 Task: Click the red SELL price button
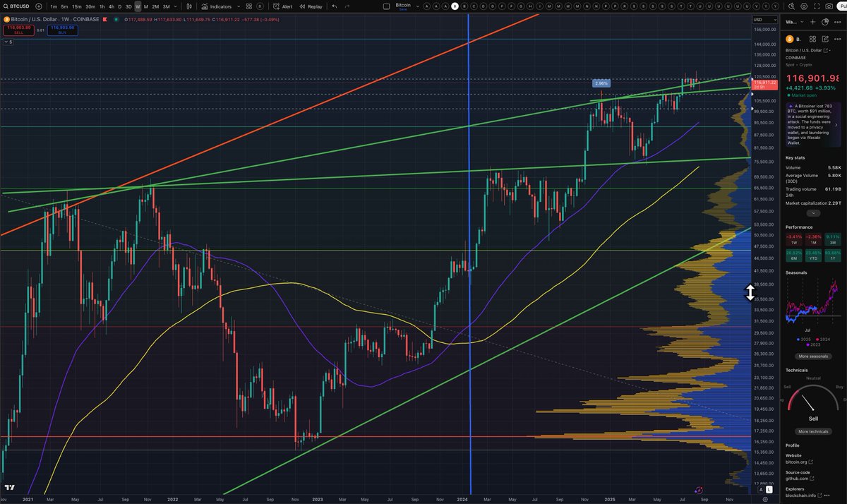click(18, 30)
